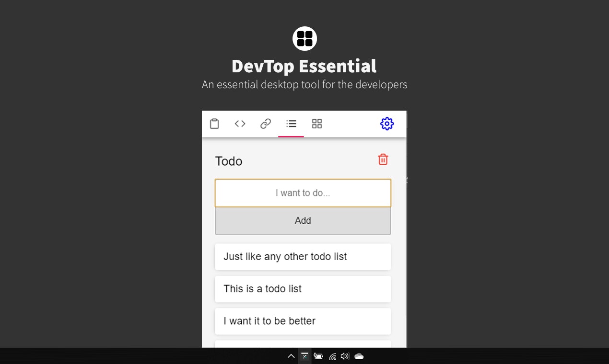Click the DevTop tray icon in the taskbar
This screenshot has width=609, height=364.
pyautogui.click(x=304, y=356)
